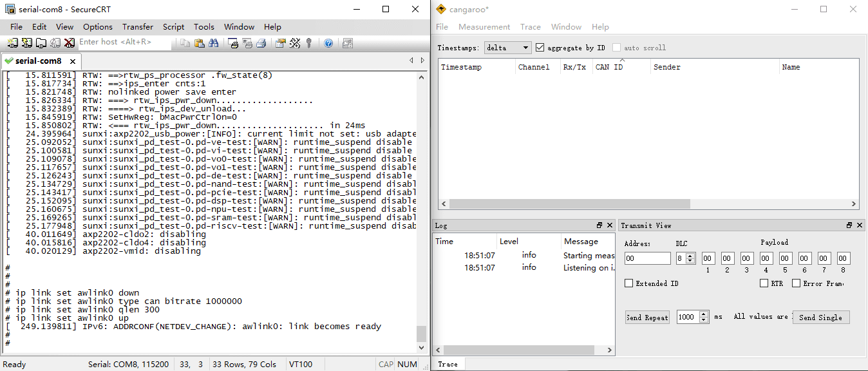Viewport: 868px width, 371px height.
Task: Click the Paste toolbar icon
Action: 201,43
